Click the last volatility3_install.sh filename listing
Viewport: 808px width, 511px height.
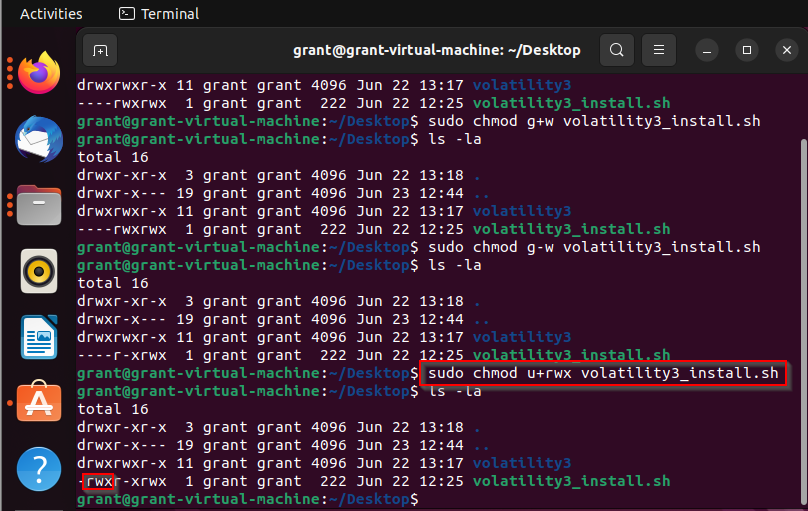pos(571,481)
